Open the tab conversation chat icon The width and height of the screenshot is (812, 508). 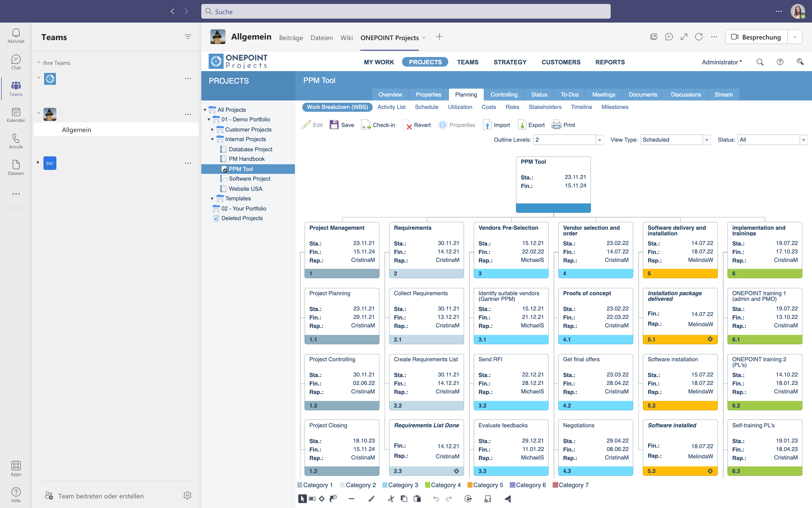click(x=669, y=37)
